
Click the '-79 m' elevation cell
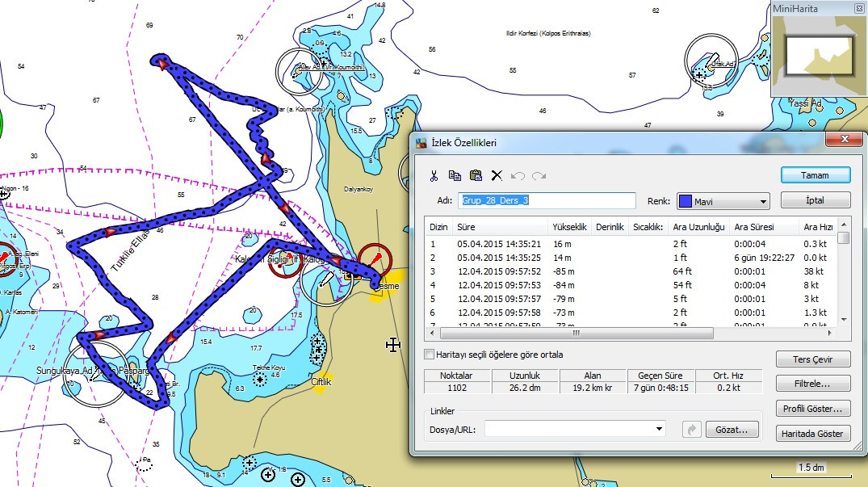pyautogui.click(x=564, y=299)
